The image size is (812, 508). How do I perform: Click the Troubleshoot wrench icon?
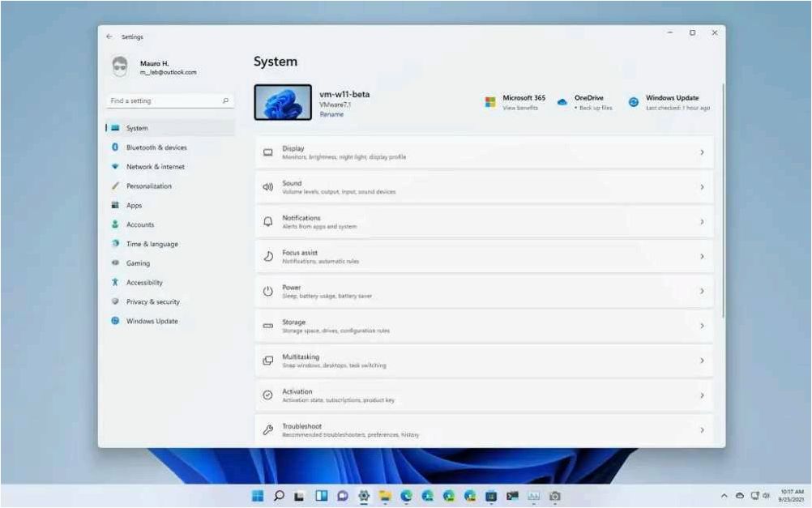(267, 429)
